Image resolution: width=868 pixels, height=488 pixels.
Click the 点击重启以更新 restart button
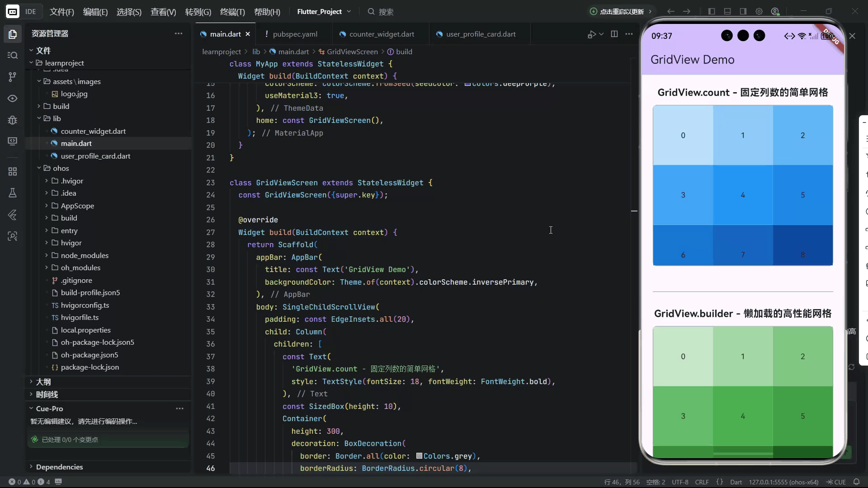point(621,12)
